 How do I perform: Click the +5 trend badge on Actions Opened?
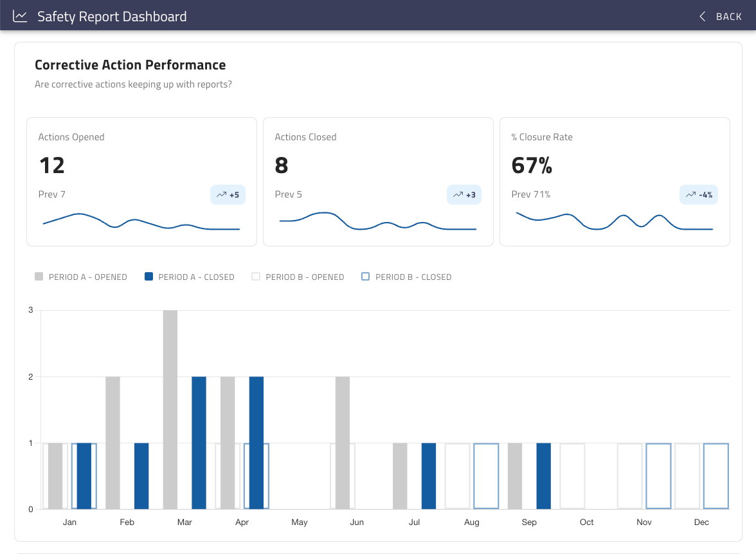pyautogui.click(x=228, y=195)
